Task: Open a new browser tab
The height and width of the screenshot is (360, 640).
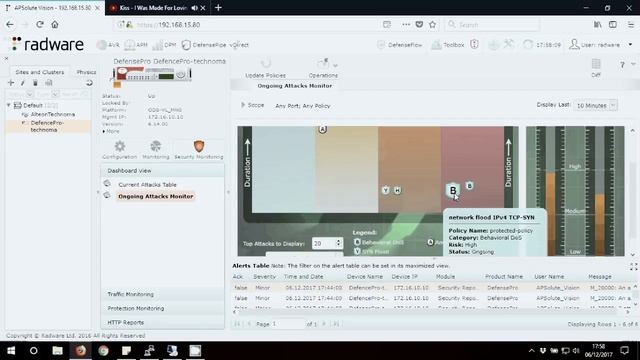Action: click(218, 7)
